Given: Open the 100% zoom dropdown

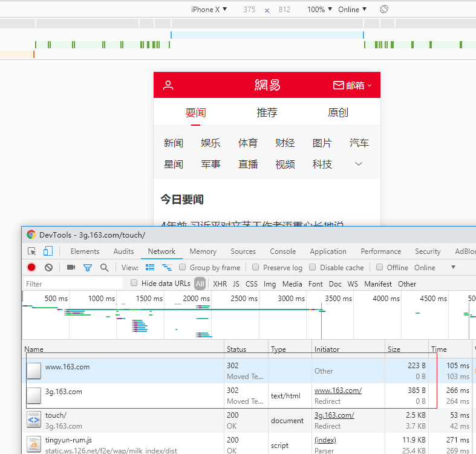Looking at the screenshot, I should click(320, 10).
